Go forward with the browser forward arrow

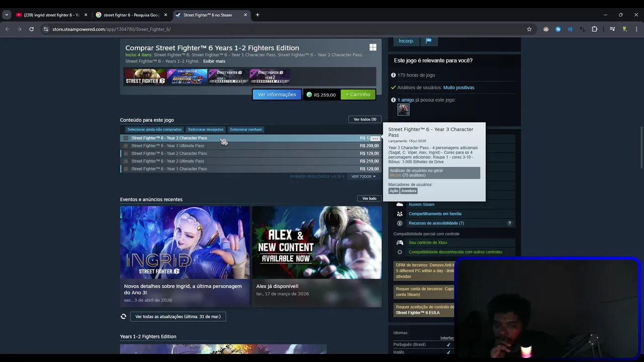20,29
